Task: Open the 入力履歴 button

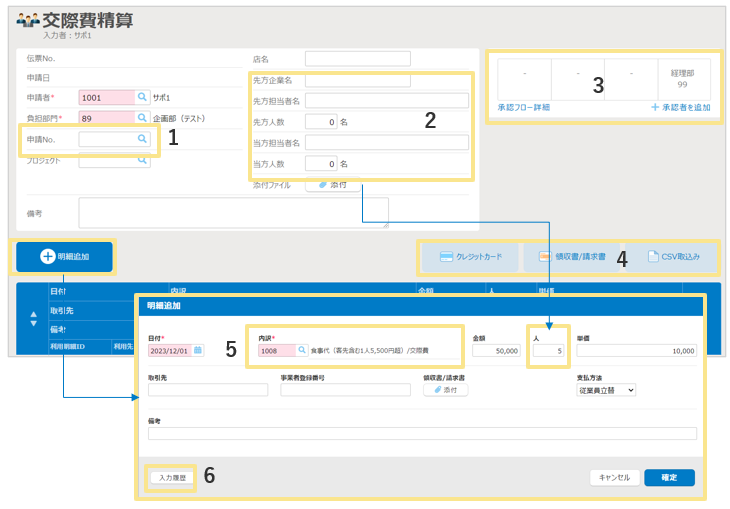Action: (x=173, y=478)
